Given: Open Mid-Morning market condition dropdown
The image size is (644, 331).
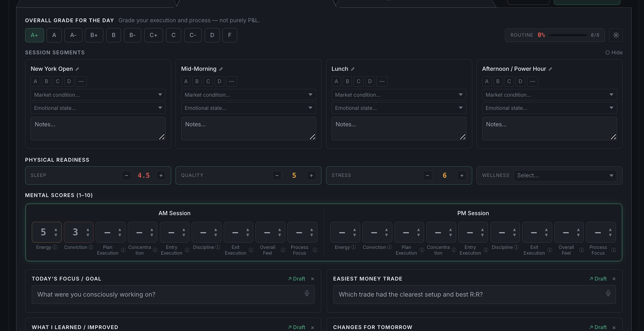Looking at the screenshot, I should pyautogui.click(x=248, y=95).
